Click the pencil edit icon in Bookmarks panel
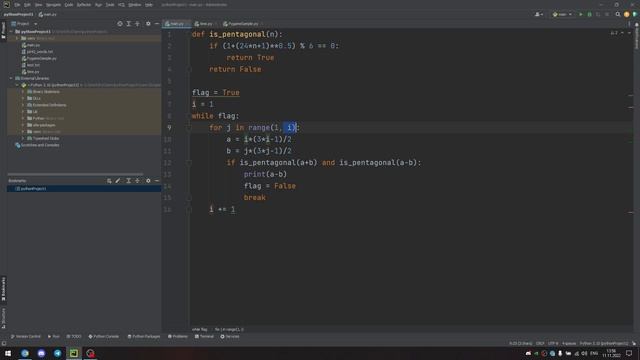 point(118,180)
